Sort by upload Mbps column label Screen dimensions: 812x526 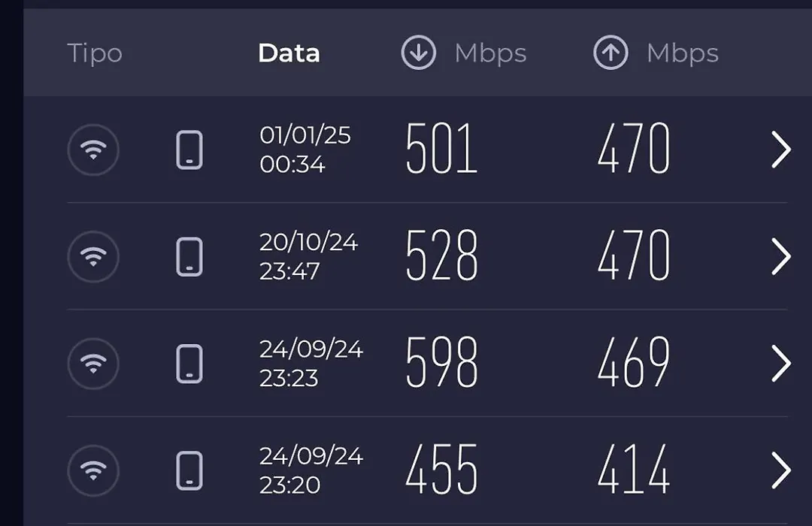tap(683, 54)
